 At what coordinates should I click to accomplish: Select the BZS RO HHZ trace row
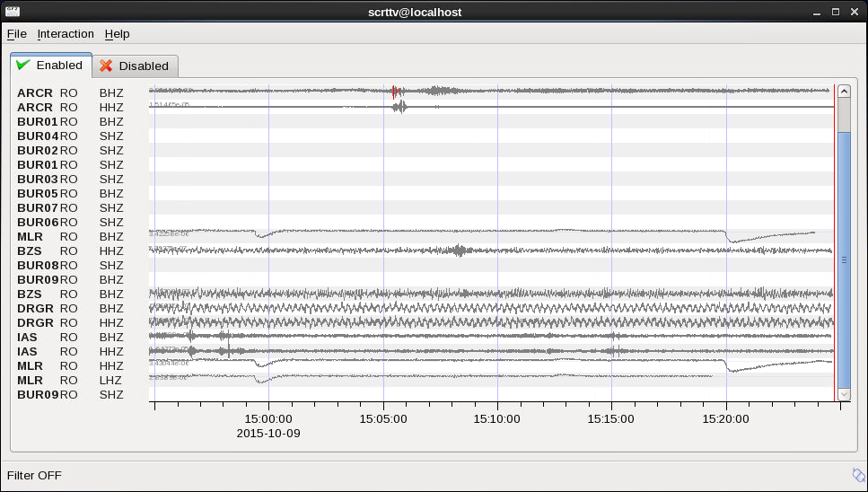click(425, 250)
